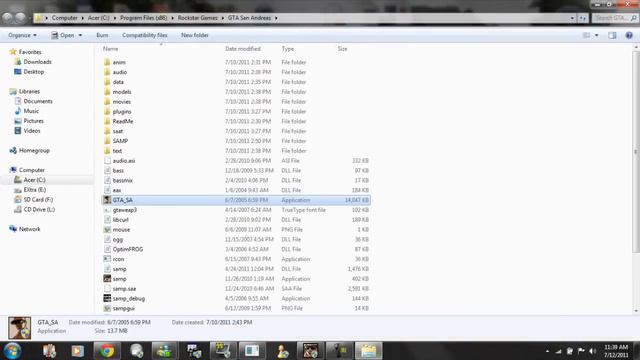The image size is (640, 360).
Task: Select CD Drive (L:)
Action: tap(39, 209)
